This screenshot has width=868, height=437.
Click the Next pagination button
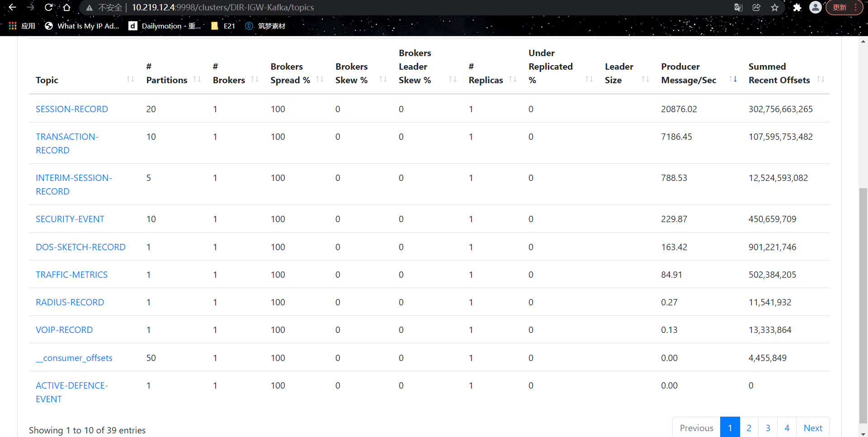pyautogui.click(x=812, y=427)
